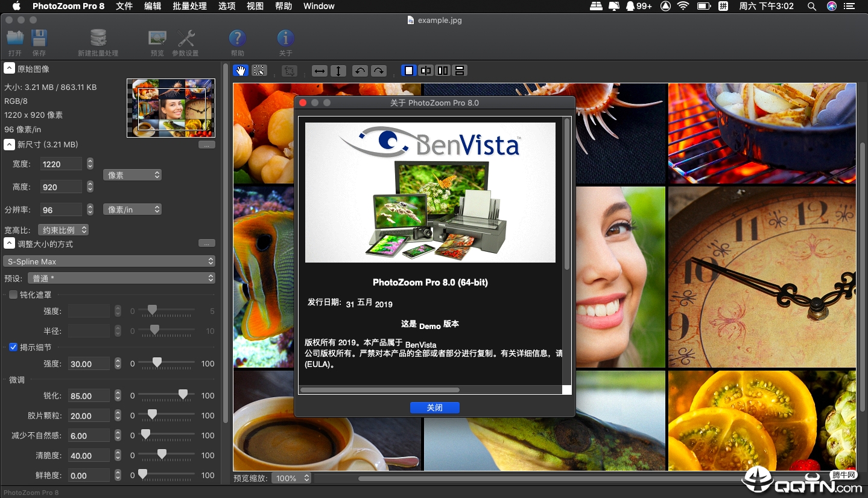Start a new batch with 新建批量处理 icon

(x=98, y=39)
